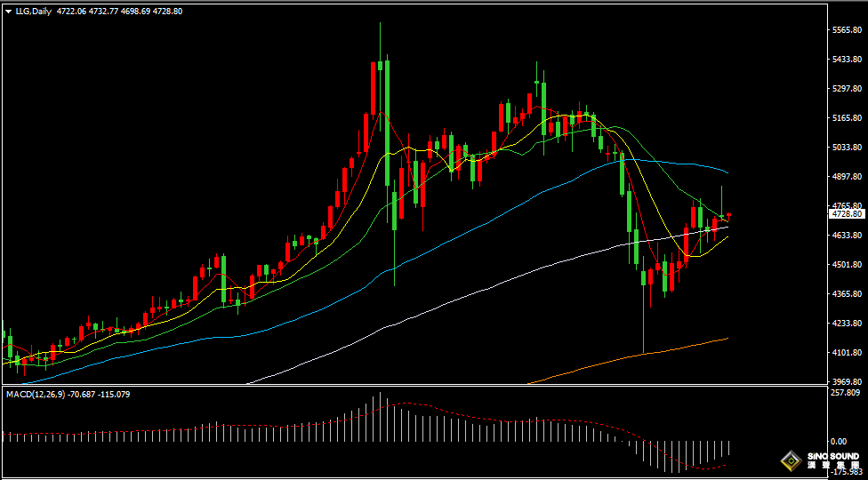Click the current price tag 4728.80
The width and height of the screenshot is (868, 480).
[x=847, y=214]
